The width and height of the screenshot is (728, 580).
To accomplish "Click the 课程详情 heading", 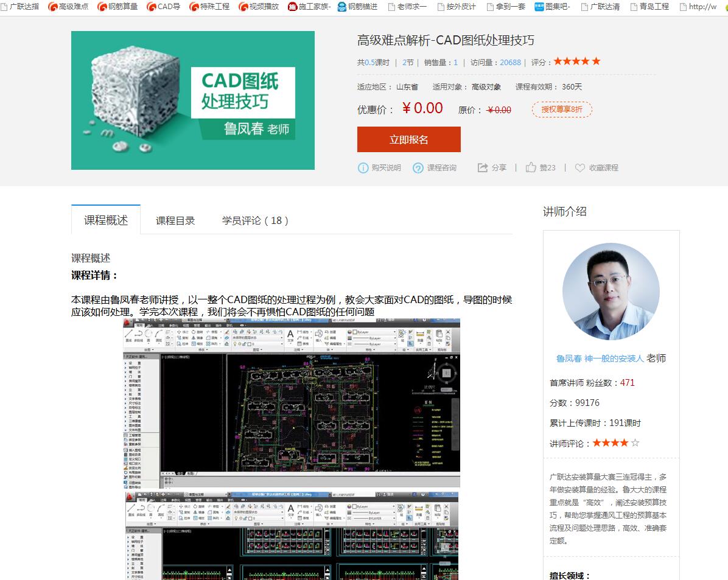I will tap(94, 275).
